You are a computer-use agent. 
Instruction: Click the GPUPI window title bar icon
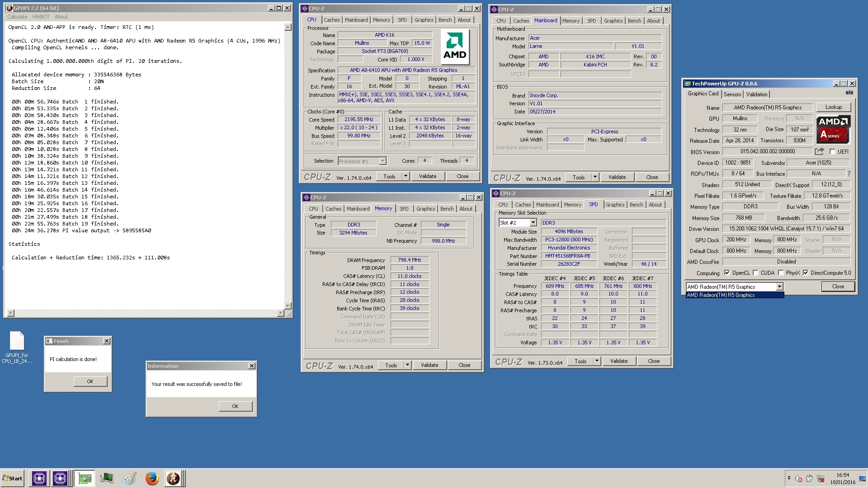(x=9, y=8)
